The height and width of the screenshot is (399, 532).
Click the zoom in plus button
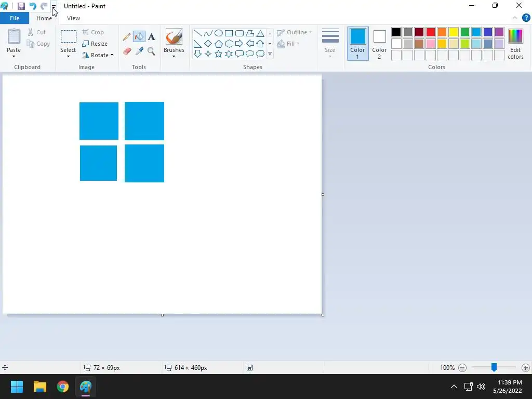tap(526, 367)
